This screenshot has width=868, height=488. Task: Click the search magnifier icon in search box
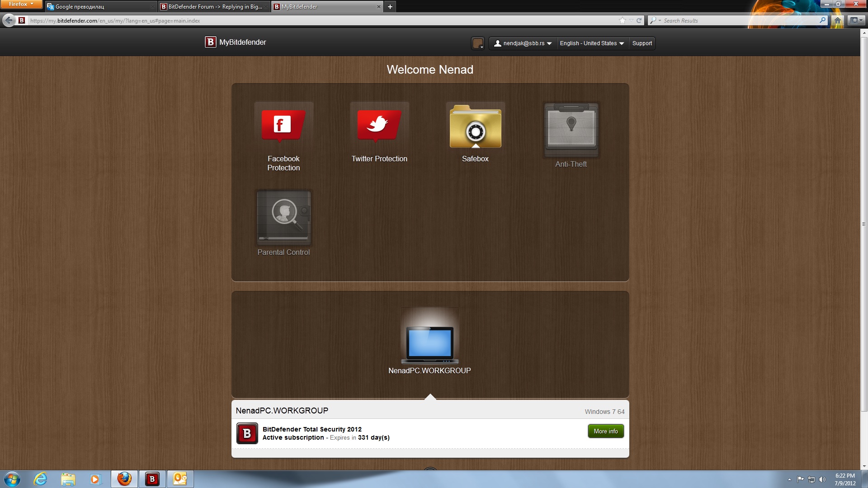[822, 20]
